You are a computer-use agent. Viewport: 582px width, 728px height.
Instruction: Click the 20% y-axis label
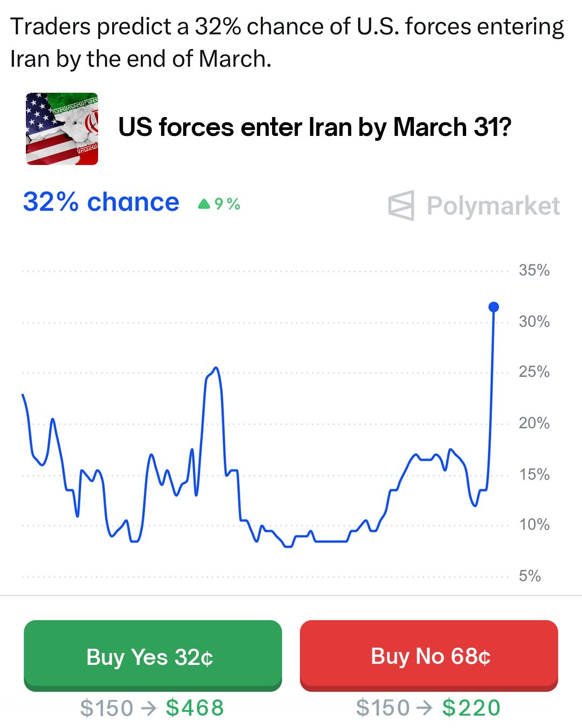pos(534,423)
